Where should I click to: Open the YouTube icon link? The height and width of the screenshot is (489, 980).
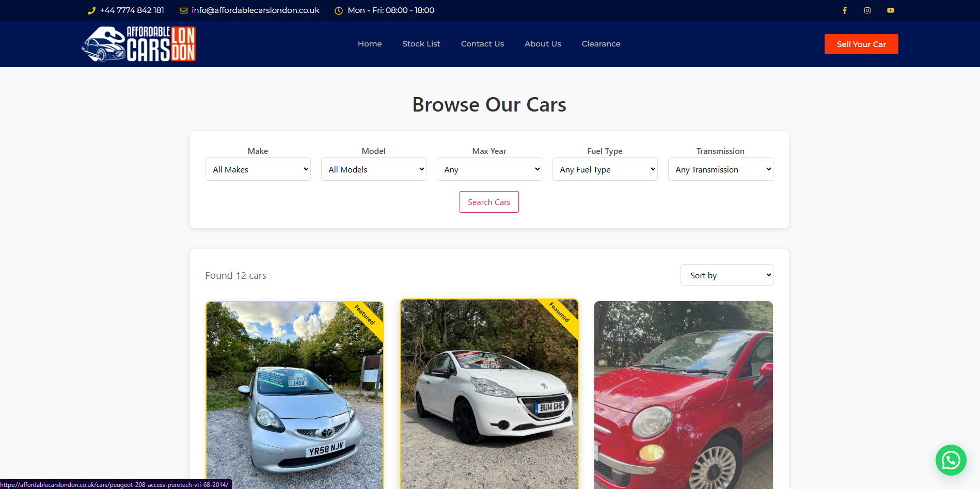click(x=891, y=10)
